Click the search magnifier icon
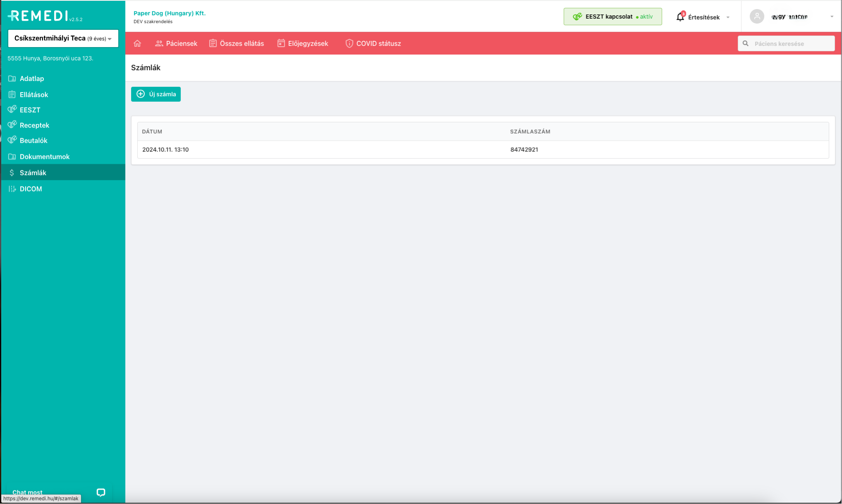 click(x=746, y=43)
